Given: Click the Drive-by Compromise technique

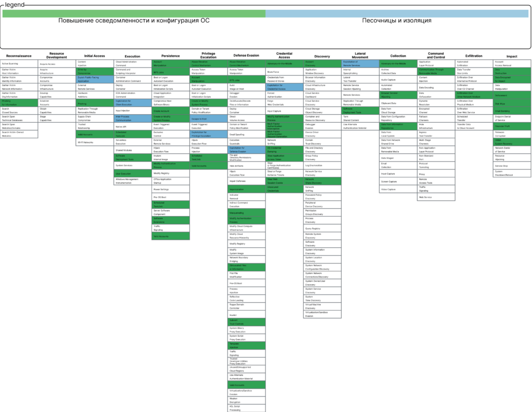Looking at the screenshot, I should point(95,72).
